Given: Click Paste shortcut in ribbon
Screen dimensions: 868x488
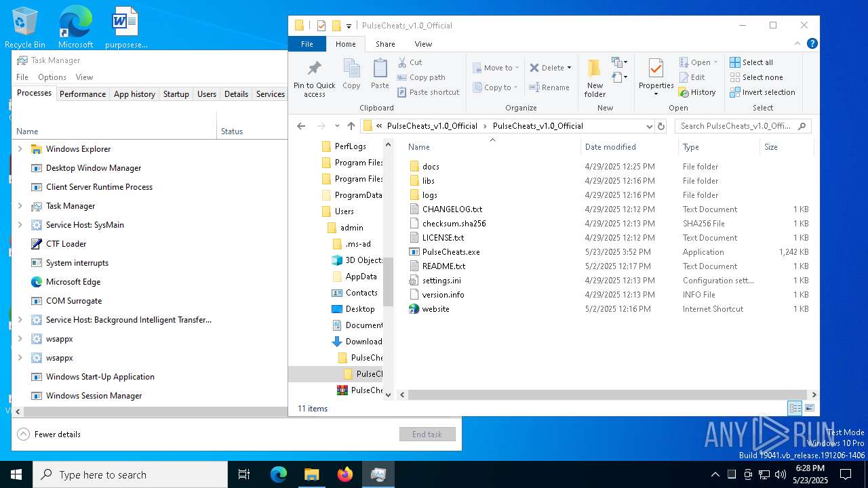Looking at the screenshot, I should click(428, 92).
